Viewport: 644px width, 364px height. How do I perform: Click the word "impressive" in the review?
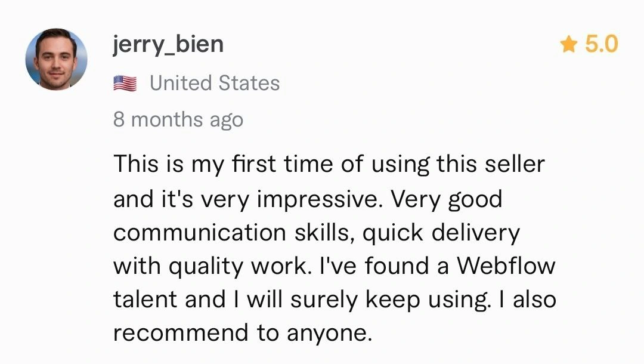point(318,198)
